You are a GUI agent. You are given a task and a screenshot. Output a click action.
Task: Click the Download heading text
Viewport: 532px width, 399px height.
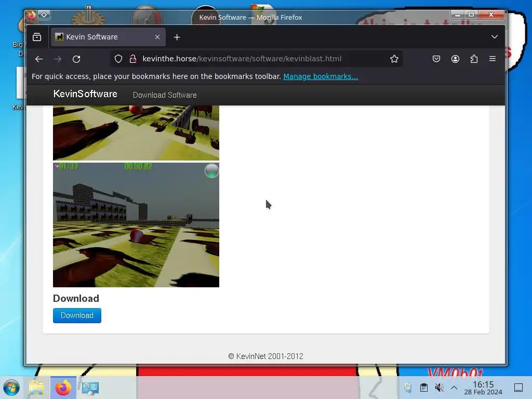point(76,298)
